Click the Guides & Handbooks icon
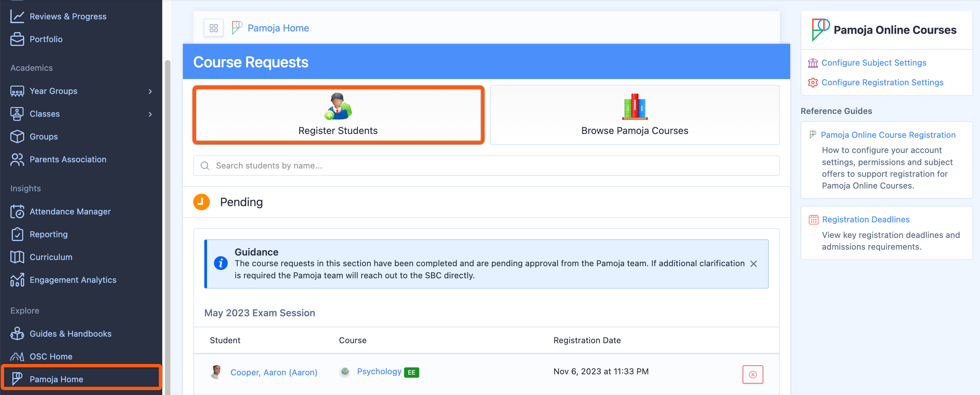 click(x=17, y=334)
